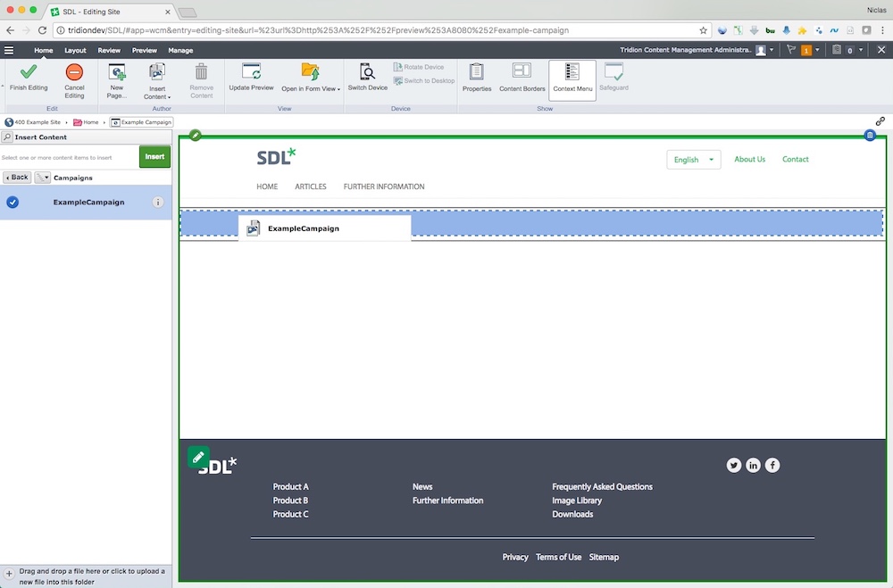Click the blue trash icon on page frame
The height and width of the screenshot is (588, 893).
(870, 136)
